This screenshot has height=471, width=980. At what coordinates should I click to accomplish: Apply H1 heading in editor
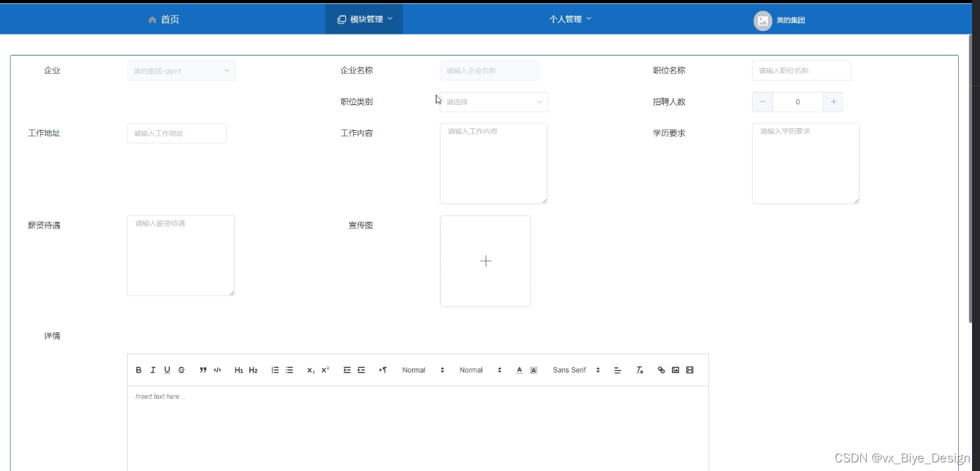coord(239,370)
